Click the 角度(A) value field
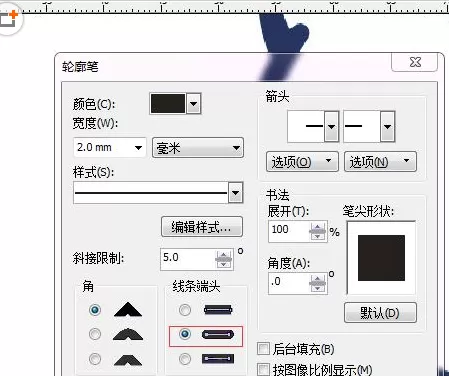Image resolution: width=449 pixels, height=376 pixels. click(x=289, y=283)
